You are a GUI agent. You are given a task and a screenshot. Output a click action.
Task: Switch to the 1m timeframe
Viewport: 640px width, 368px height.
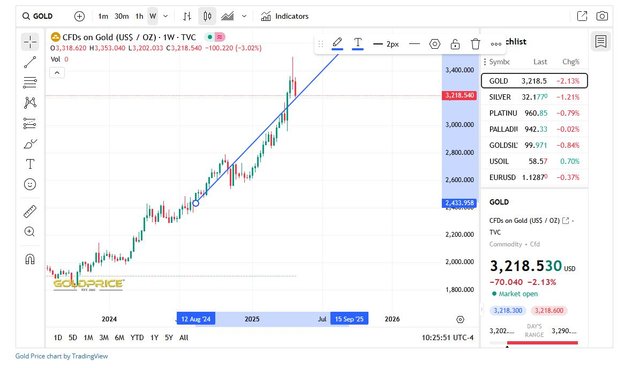coord(103,16)
